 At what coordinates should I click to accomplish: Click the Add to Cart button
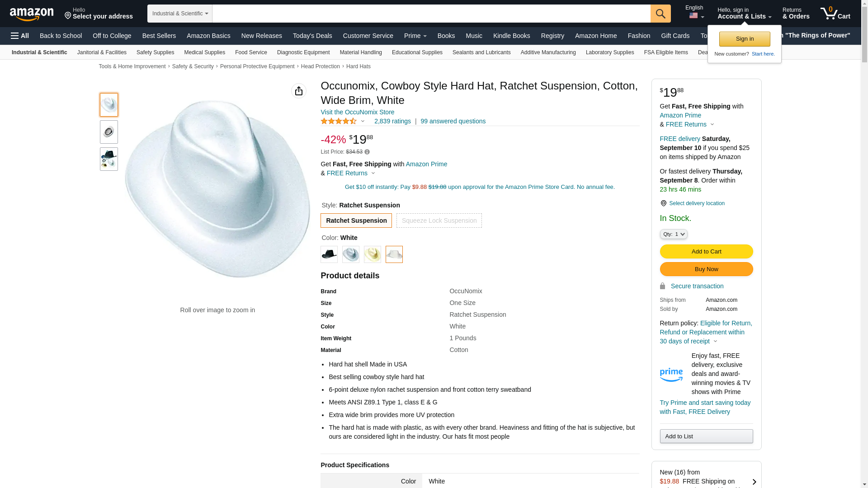[x=706, y=252]
